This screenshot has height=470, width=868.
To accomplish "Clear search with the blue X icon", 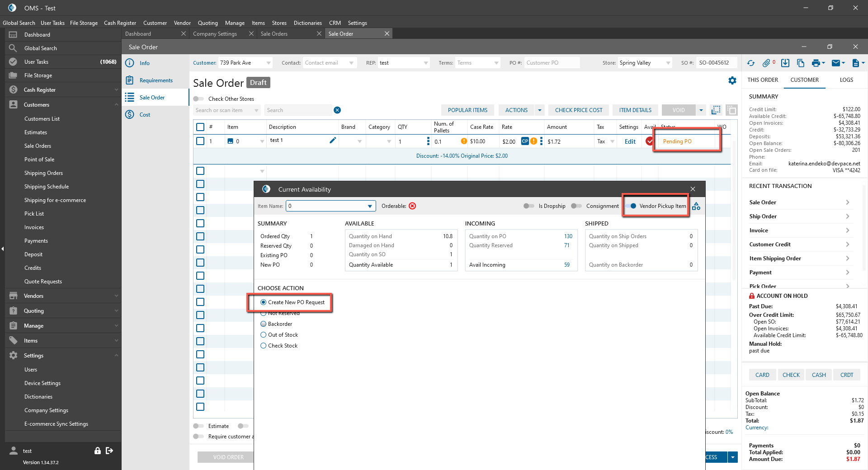I will (337, 110).
